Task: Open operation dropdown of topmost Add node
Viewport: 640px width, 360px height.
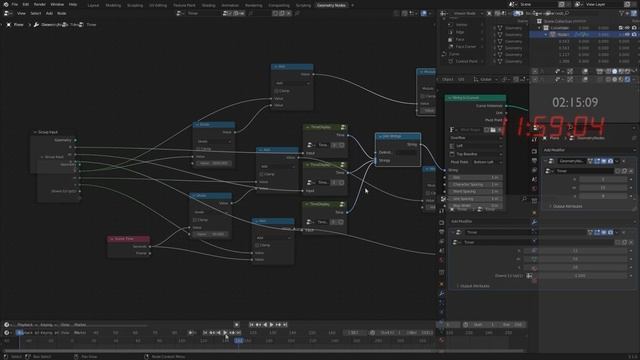Action: (292, 83)
